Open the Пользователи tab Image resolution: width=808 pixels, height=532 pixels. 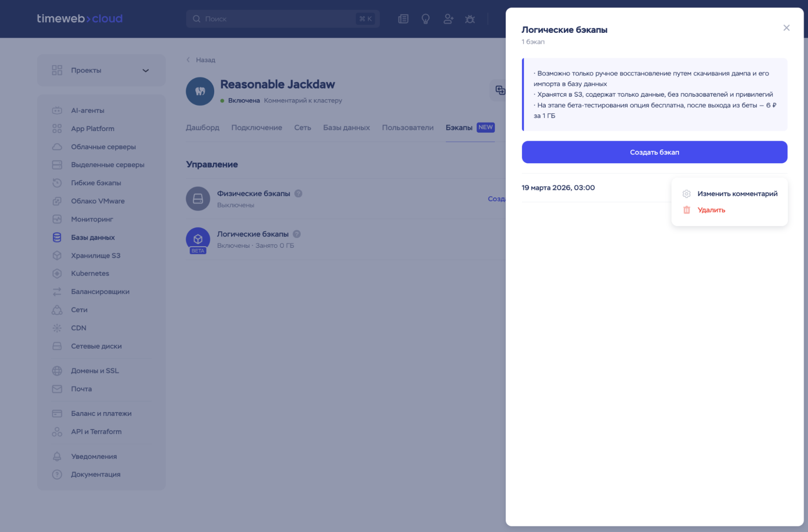407,128
